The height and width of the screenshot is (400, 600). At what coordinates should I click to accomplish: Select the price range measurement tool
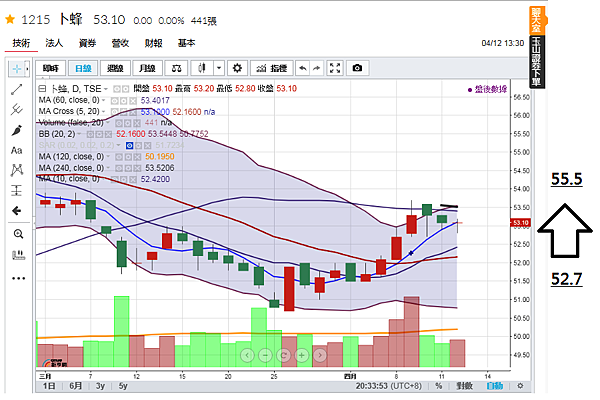[16, 190]
